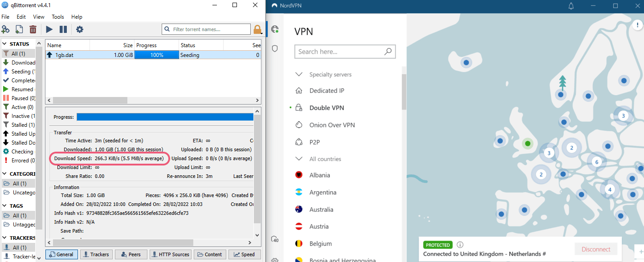Open the File menu in qBittorrent
The width and height of the screenshot is (644, 262).
(5, 17)
